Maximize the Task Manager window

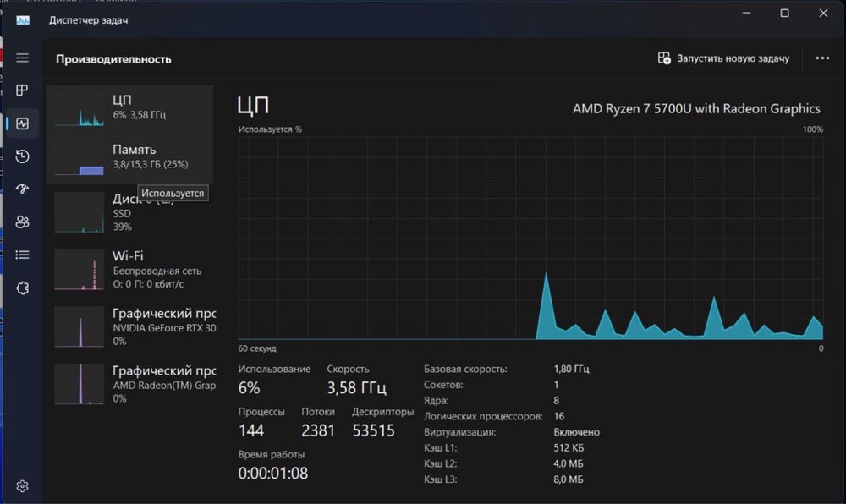[x=784, y=13]
